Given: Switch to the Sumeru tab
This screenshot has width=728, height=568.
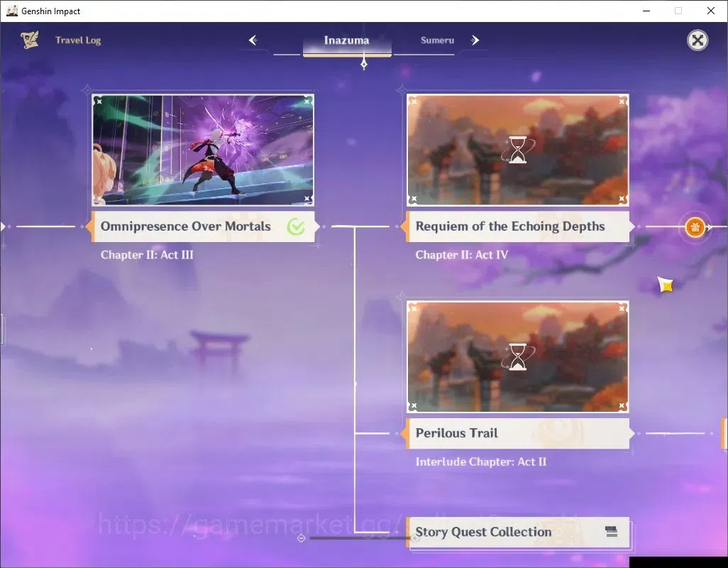Looking at the screenshot, I should click(437, 40).
